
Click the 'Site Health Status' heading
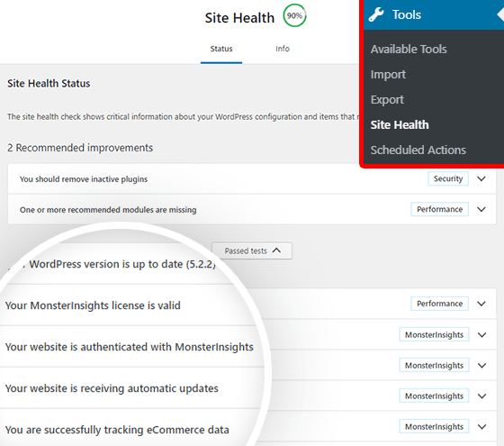pos(49,83)
